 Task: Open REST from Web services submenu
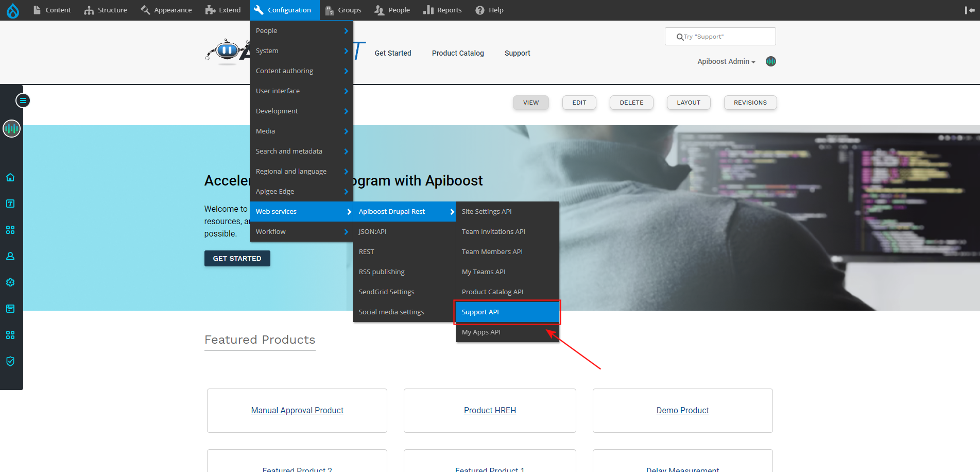(404, 252)
